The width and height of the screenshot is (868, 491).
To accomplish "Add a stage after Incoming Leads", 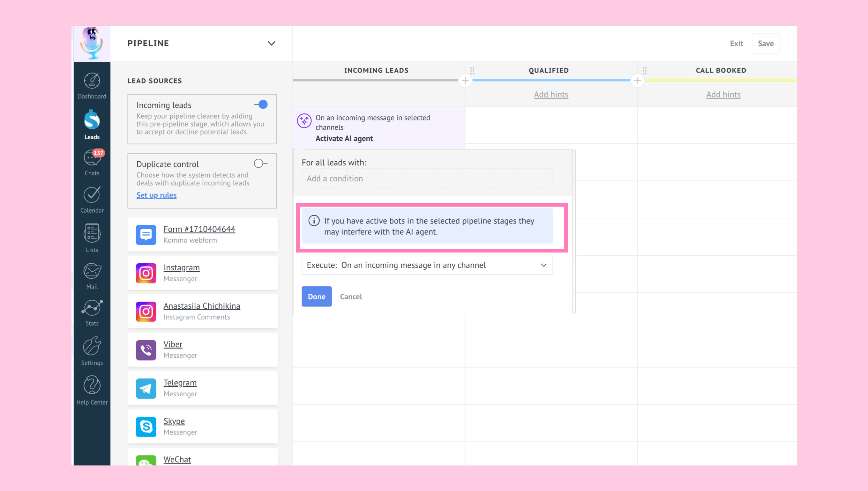I will click(465, 81).
